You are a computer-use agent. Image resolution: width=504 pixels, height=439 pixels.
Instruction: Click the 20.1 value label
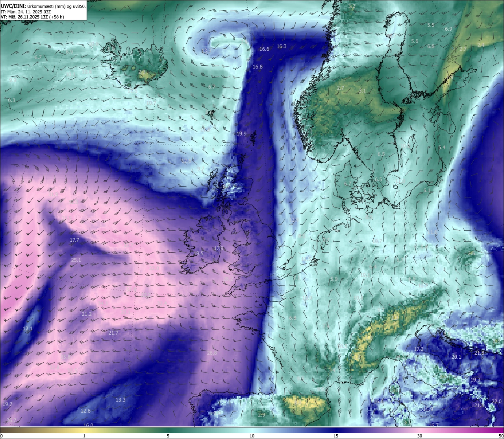[x=456, y=357]
